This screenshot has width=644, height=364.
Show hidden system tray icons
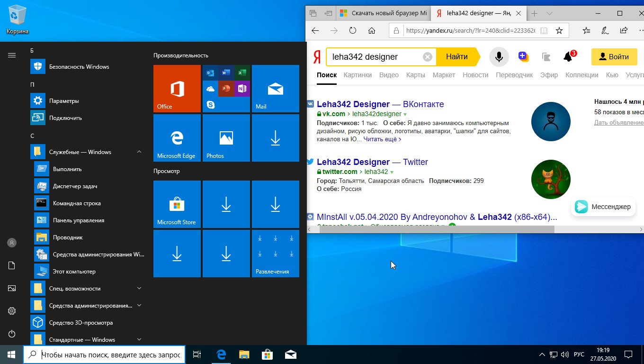(542, 355)
